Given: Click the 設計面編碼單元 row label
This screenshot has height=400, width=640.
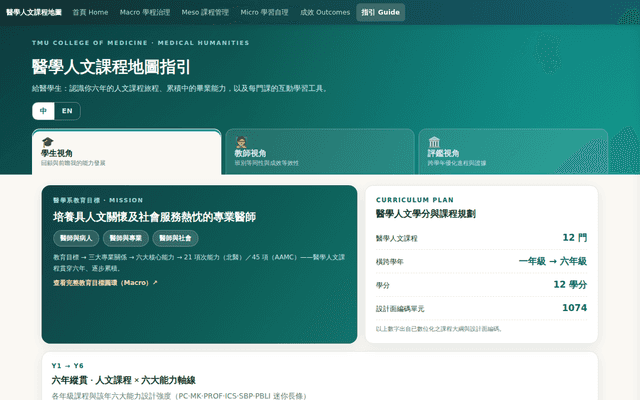Looking at the screenshot, I should point(400,309).
